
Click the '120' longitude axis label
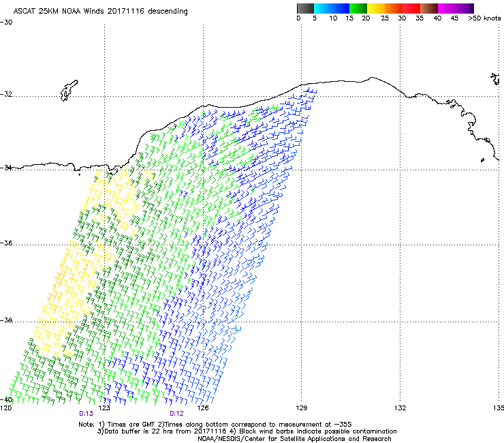click(x=5, y=408)
